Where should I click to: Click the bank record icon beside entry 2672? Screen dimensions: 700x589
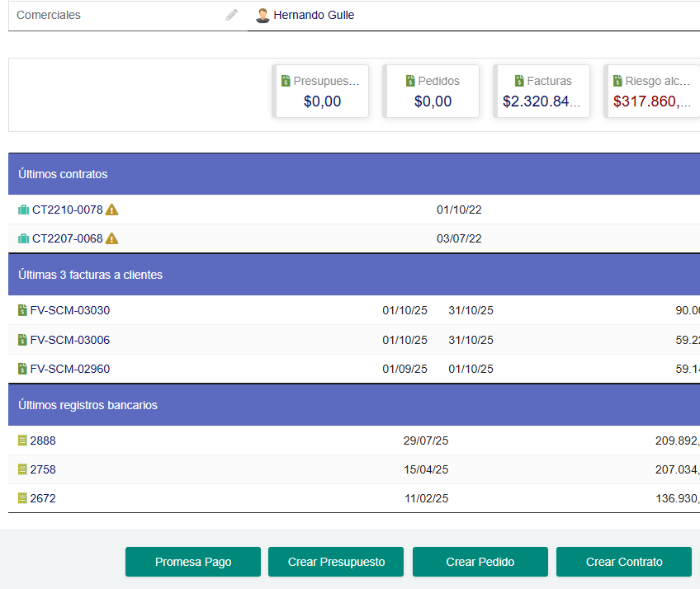[x=21, y=498]
